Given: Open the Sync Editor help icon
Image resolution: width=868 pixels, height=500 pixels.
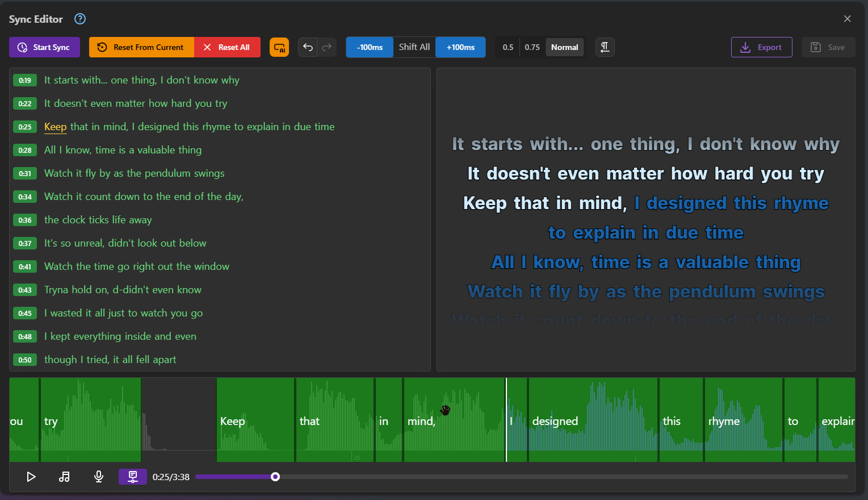Looking at the screenshot, I should click(80, 19).
